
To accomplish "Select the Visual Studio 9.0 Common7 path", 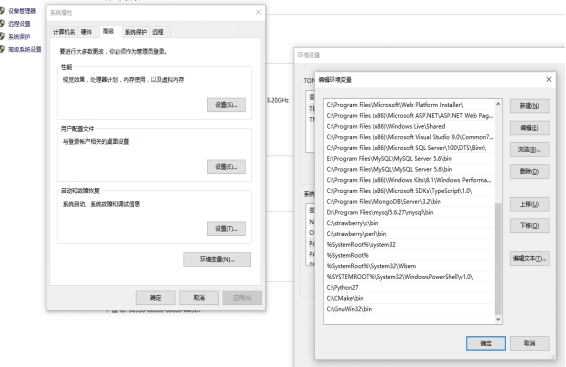I will (x=409, y=137).
